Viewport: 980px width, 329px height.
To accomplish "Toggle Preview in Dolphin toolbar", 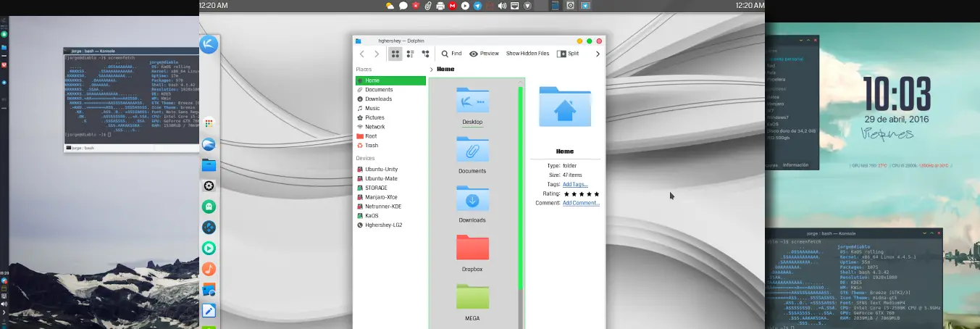I will click(484, 54).
